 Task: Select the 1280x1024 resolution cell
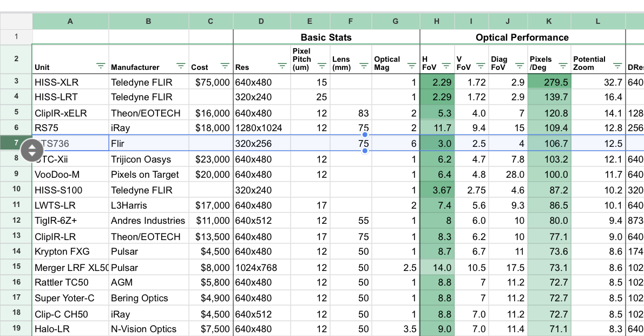point(261,128)
